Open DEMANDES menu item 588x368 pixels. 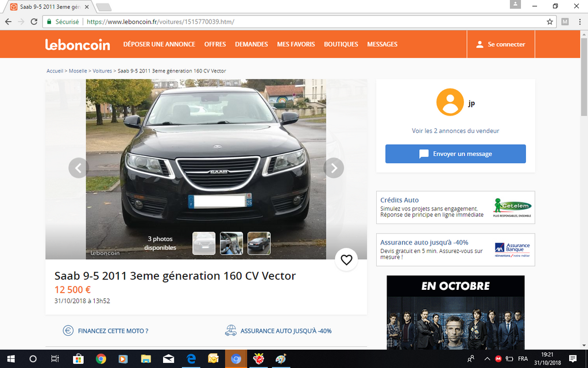coord(252,44)
